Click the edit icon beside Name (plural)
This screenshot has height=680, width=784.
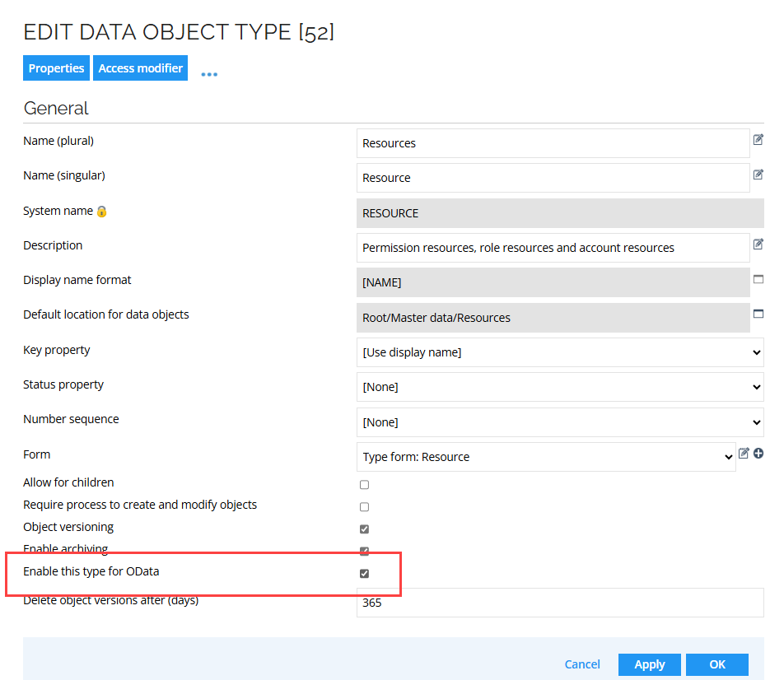[758, 140]
